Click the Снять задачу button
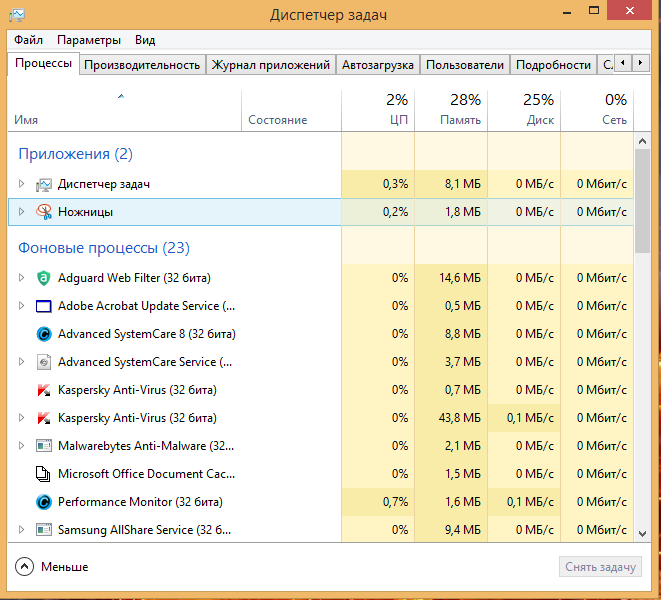 (x=600, y=567)
